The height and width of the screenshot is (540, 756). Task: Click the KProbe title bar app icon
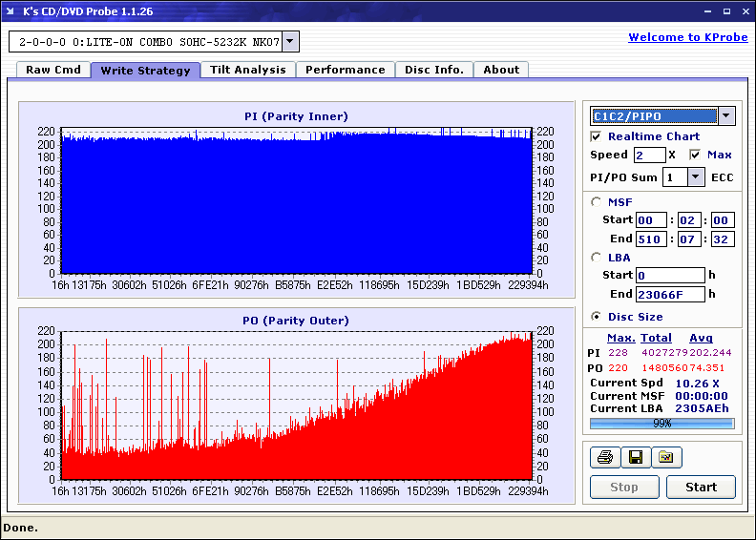pos(11,11)
